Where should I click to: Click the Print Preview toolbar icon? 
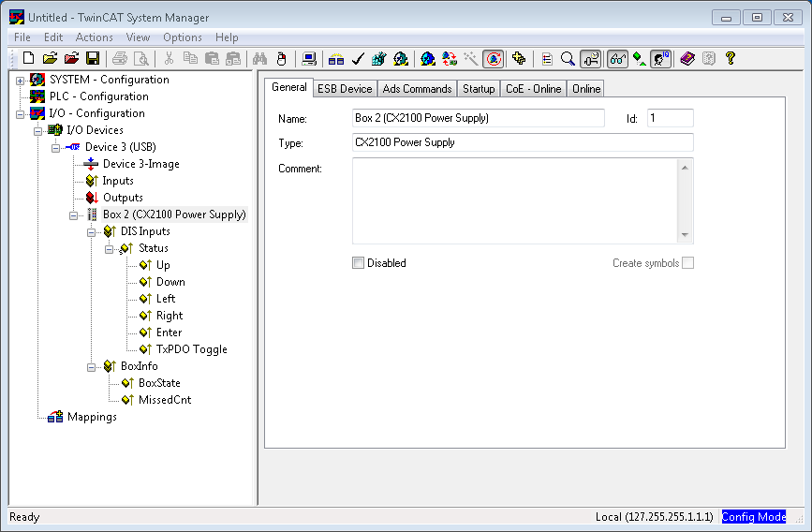pos(141,58)
